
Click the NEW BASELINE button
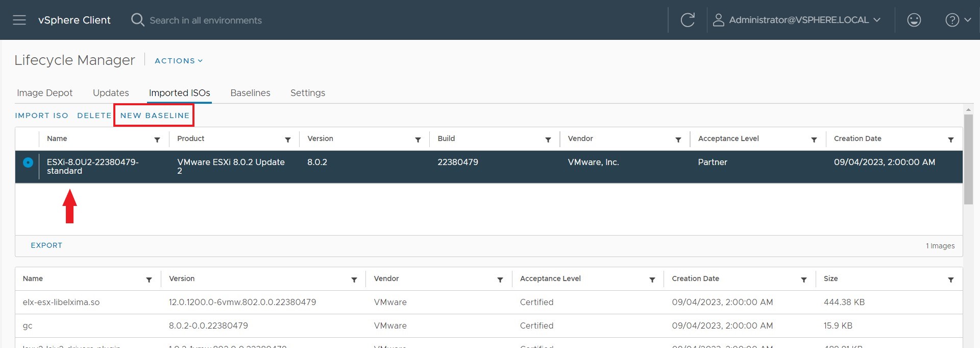[155, 115]
